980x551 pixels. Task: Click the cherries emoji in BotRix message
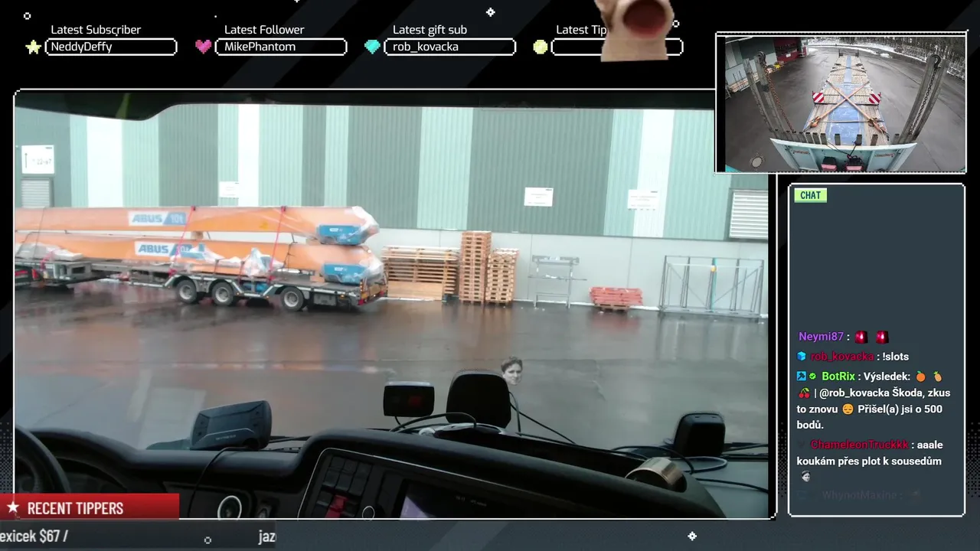click(804, 393)
